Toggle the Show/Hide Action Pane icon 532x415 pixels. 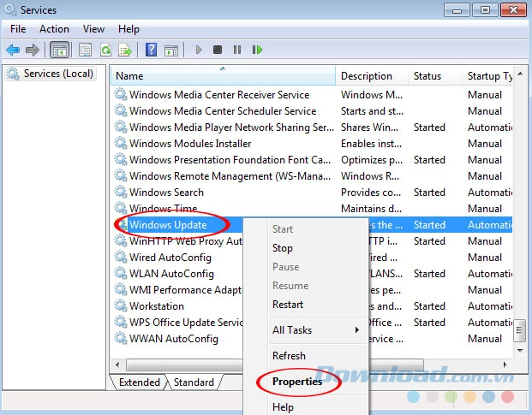171,50
